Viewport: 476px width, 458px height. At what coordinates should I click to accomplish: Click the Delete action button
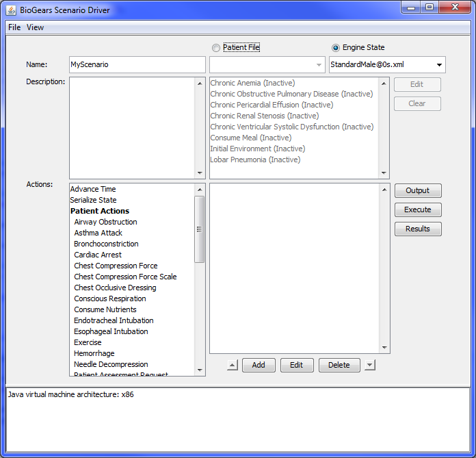(339, 365)
